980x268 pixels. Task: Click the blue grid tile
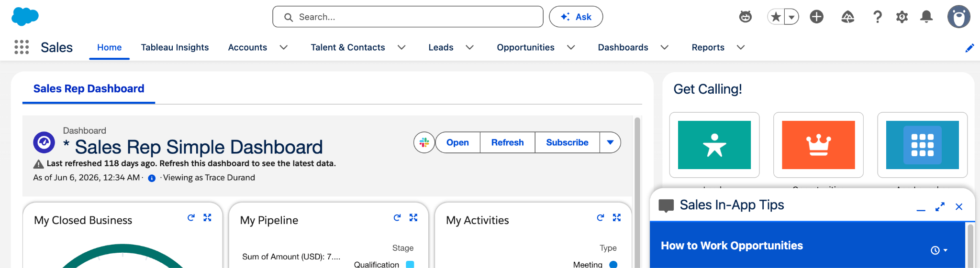point(923,145)
